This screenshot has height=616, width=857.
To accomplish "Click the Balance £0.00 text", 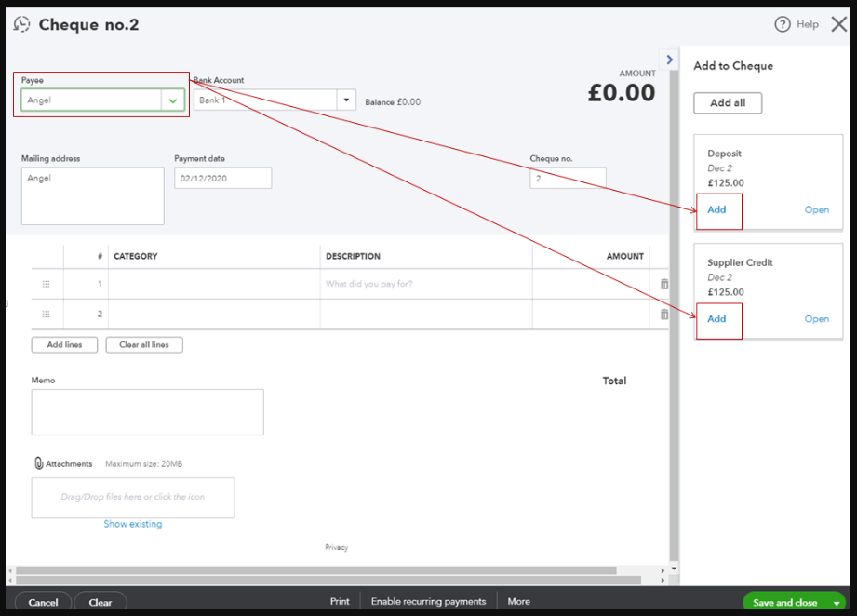I will click(393, 102).
